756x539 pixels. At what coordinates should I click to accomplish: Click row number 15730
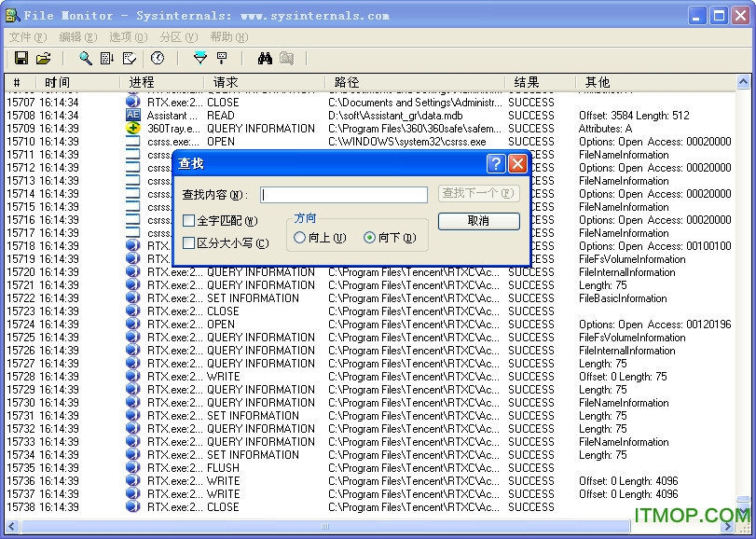(21, 403)
